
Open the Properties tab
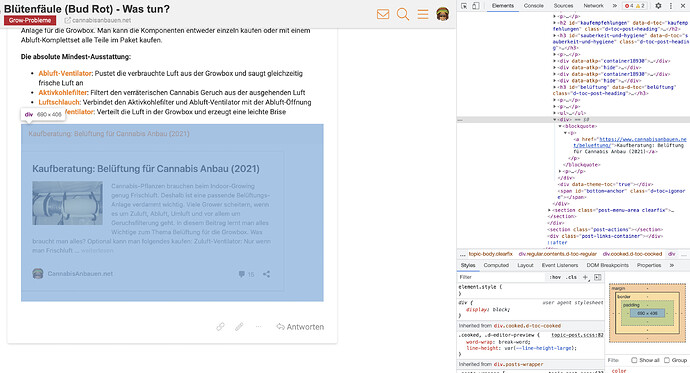click(649, 265)
